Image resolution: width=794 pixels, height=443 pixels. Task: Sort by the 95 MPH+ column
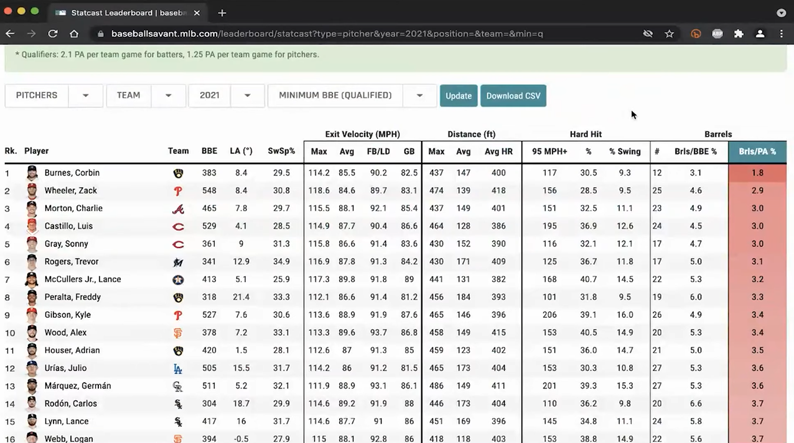(x=549, y=151)
